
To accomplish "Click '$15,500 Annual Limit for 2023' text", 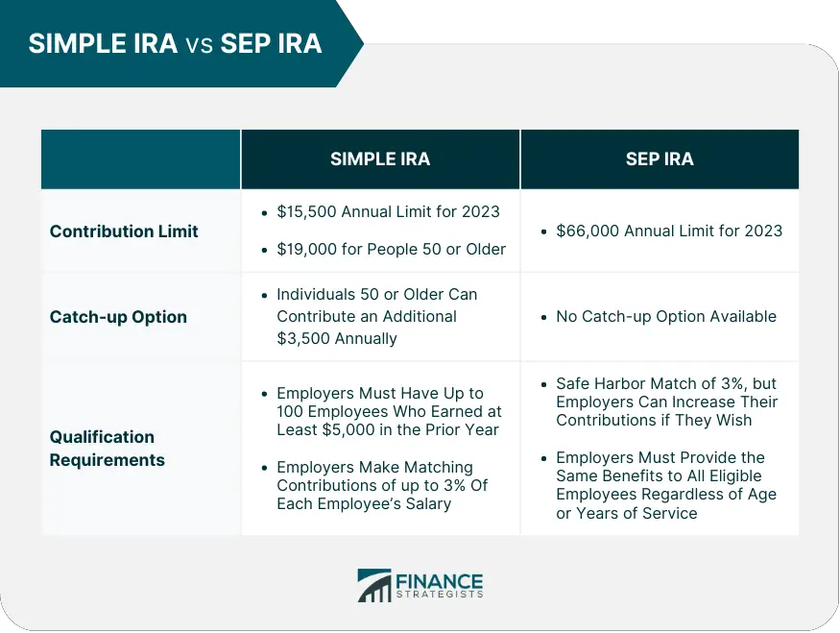I will pos(388,211).
